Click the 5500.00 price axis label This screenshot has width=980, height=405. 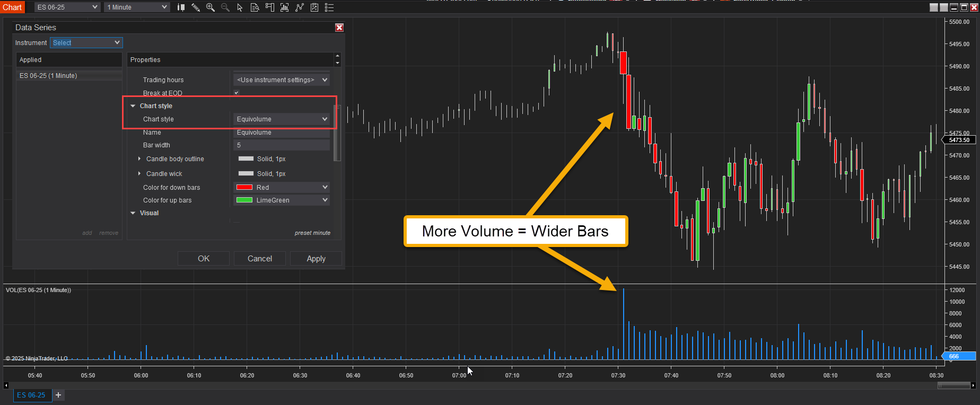point(959,22)
